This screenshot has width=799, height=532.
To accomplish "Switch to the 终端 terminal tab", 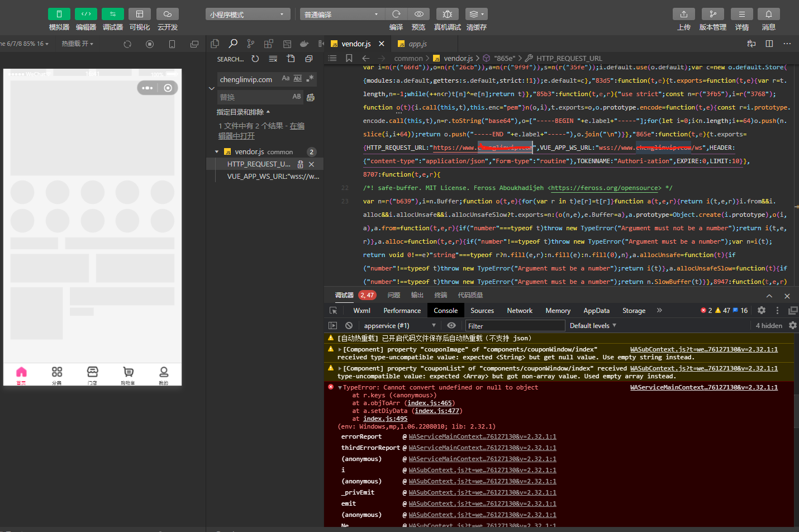I will point(441,295).
